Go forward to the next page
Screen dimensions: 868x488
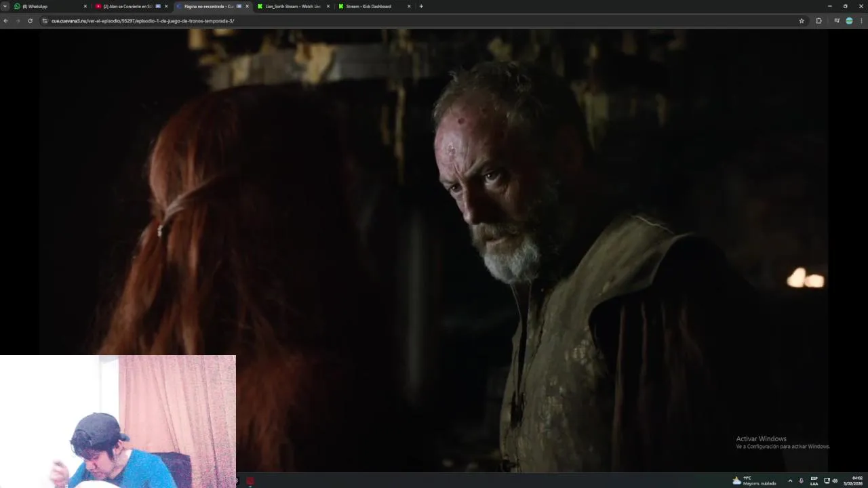tap(18, 21)
